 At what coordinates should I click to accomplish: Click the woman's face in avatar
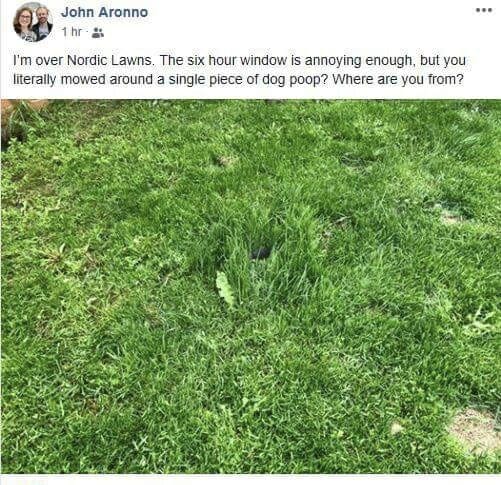[24, 17]
